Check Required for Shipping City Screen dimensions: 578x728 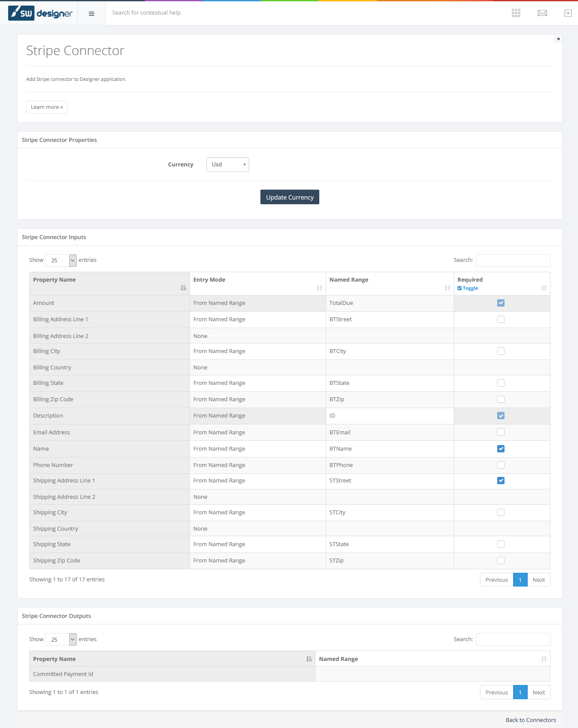click(x=501, y=513)
